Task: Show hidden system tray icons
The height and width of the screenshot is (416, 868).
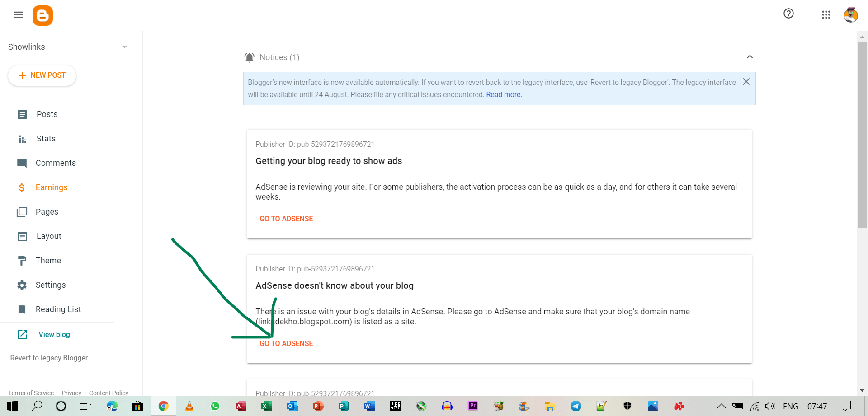Action: pyautogui.click(x=722, y=406)
